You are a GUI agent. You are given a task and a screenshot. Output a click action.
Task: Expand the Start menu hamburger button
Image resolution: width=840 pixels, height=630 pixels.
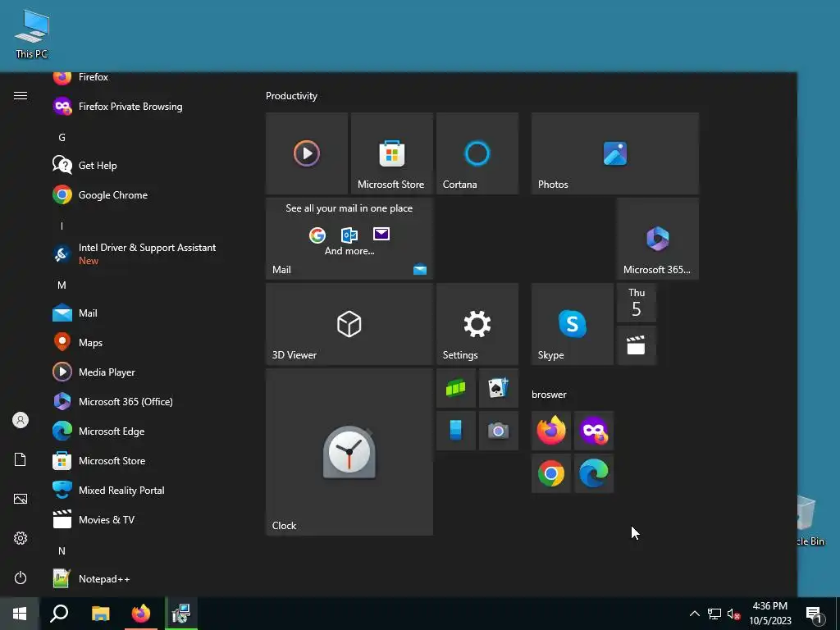pos(21,95)
